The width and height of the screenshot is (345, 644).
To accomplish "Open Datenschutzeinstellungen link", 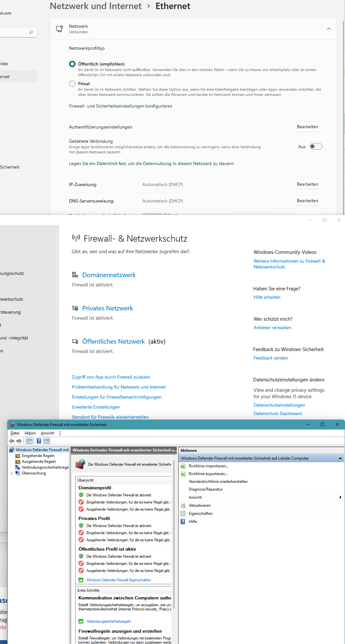I will tap(279, 405).
